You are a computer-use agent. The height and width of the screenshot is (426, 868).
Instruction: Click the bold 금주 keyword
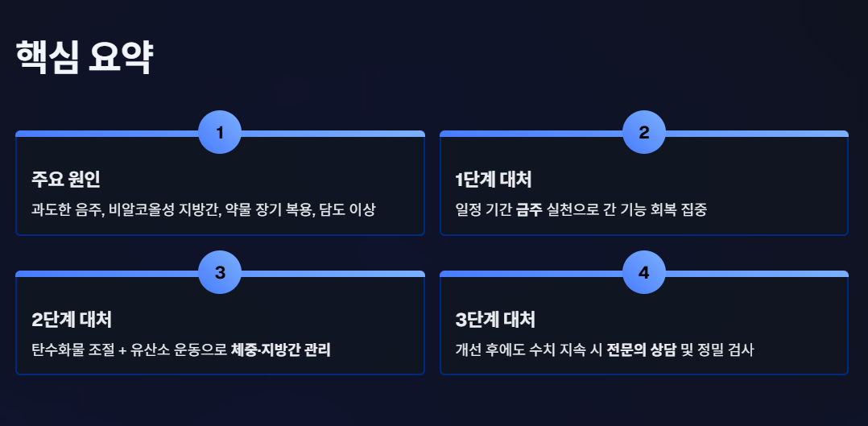pyautogui.click(x=530, y=210)
